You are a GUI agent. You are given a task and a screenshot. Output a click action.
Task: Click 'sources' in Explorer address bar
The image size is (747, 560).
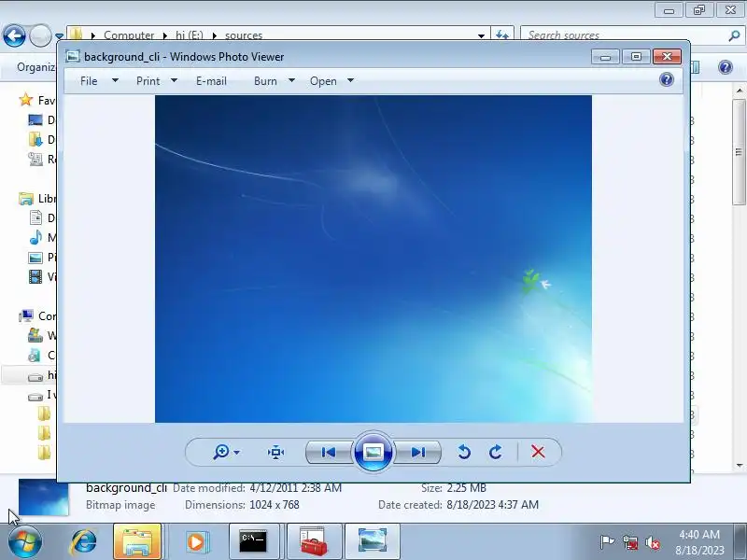(244, 35)
